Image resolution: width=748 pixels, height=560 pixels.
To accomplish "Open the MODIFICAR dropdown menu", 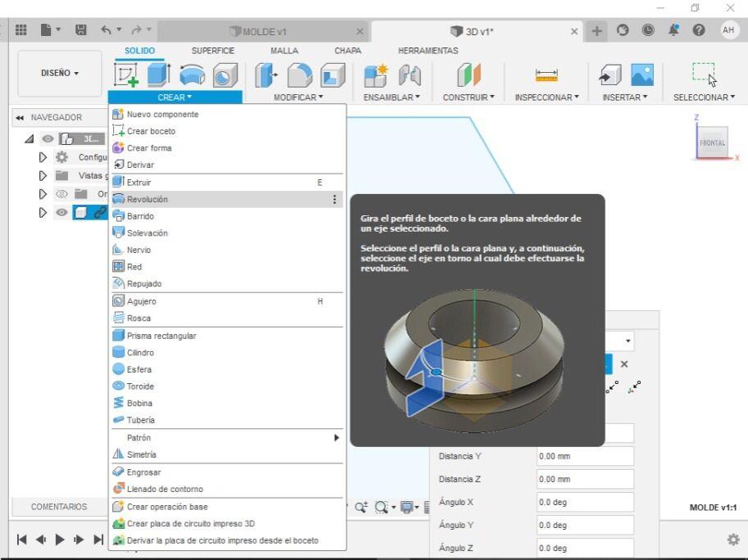I will click(298, 97).
